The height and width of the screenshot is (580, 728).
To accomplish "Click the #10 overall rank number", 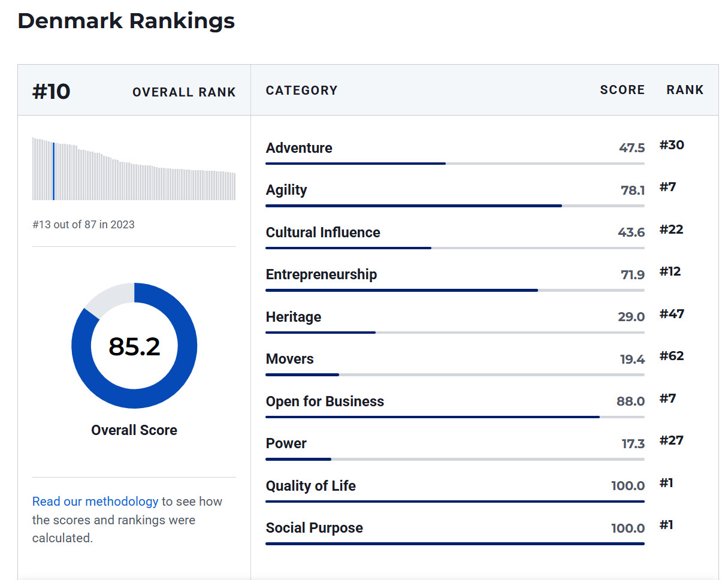I will point(51,92).
